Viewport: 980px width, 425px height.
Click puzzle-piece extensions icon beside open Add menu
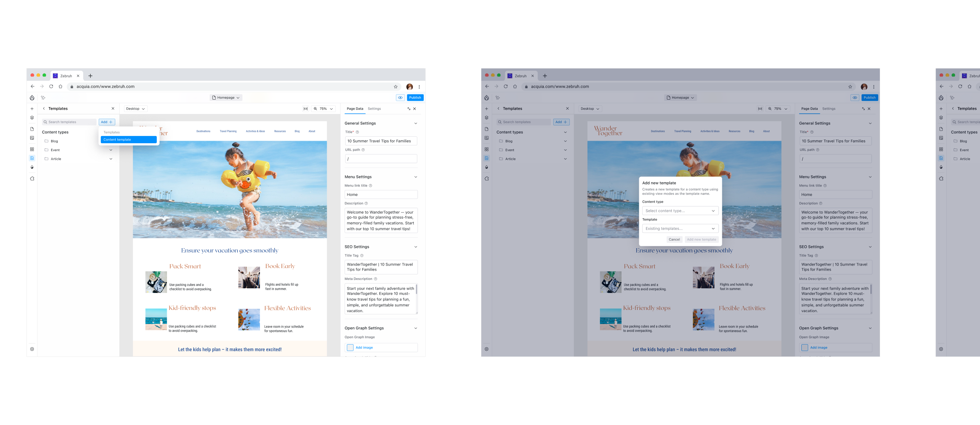32,179
